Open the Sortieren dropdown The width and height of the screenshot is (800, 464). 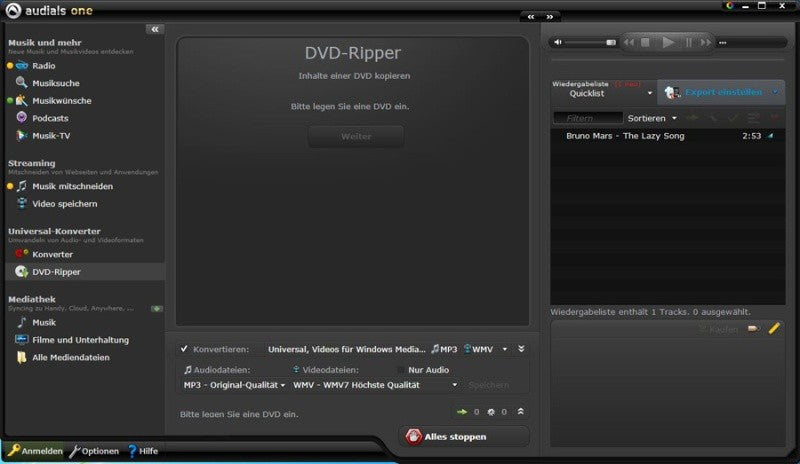[x=652, y=118]
